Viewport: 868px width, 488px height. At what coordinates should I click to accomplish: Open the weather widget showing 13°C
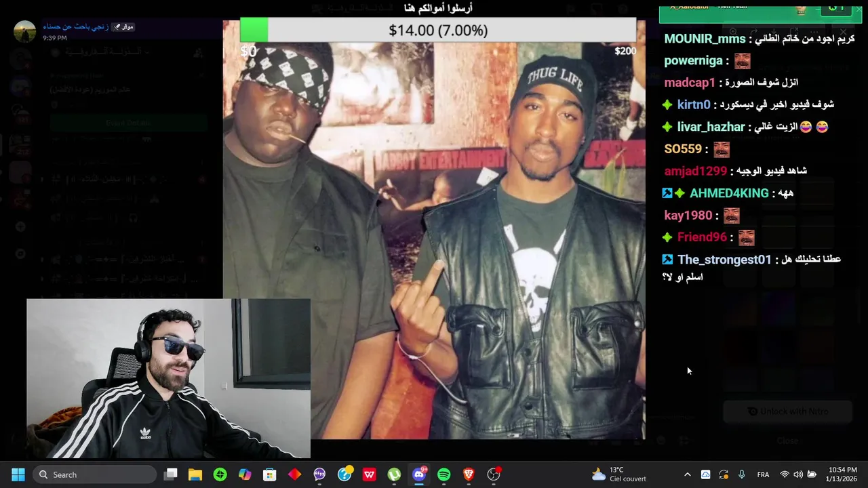pyautogui.click(x=618, y=474)
